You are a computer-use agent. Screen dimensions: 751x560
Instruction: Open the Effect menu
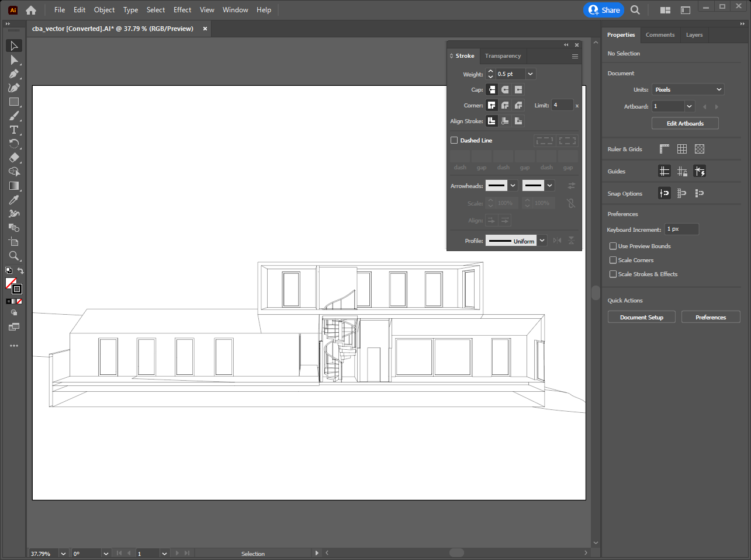pos(182,10)
